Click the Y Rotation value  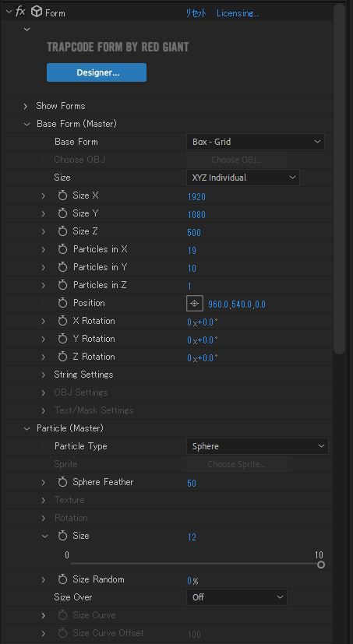tap(203, 340)
